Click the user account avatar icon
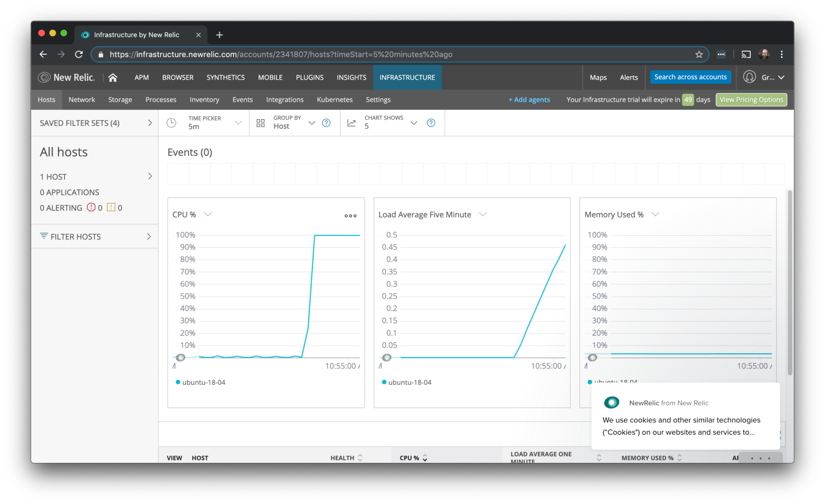This screenshot has height=504, width=825. click(x=749, y=77)
